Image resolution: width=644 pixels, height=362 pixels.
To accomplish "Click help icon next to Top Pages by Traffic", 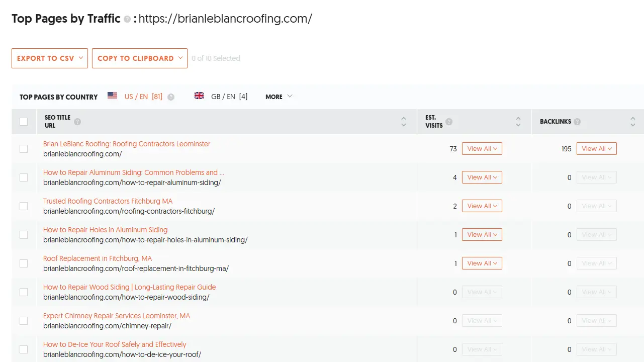I will click(127, 20).
